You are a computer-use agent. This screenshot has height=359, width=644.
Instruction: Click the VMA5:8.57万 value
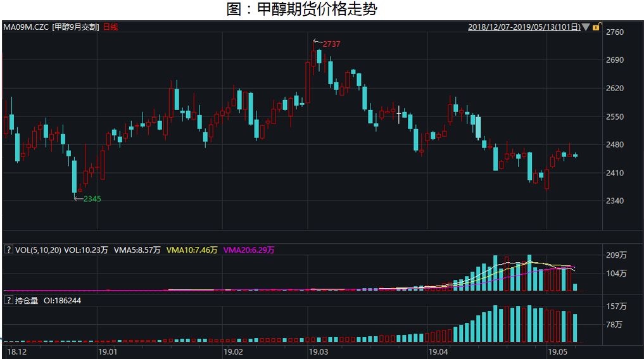tap(137, 249)
